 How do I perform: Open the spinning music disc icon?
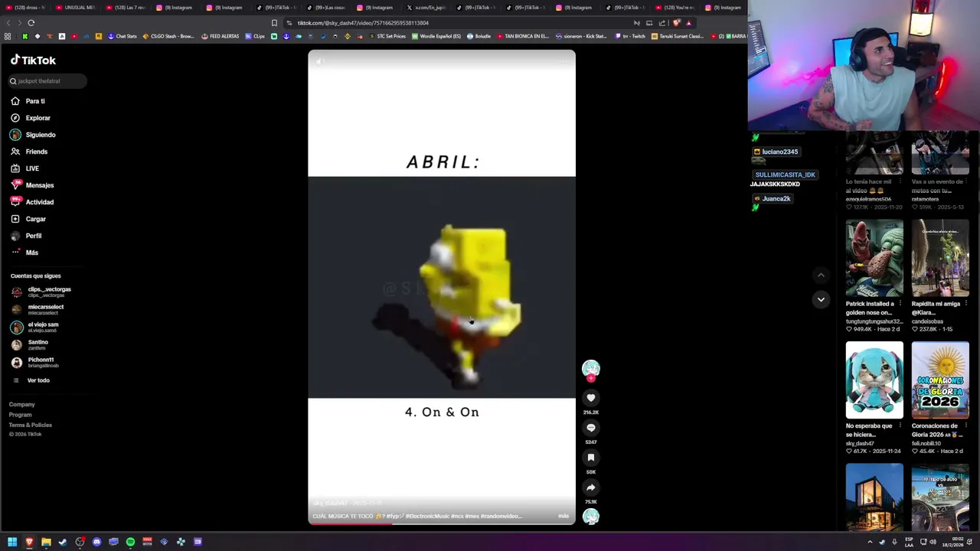[590, 517]
